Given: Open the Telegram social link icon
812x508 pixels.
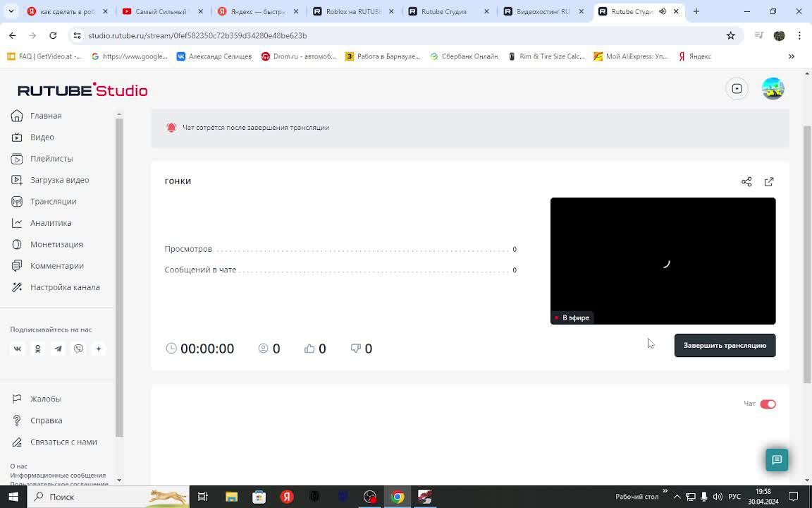Looking at the screenshot, I should (58, 349).
